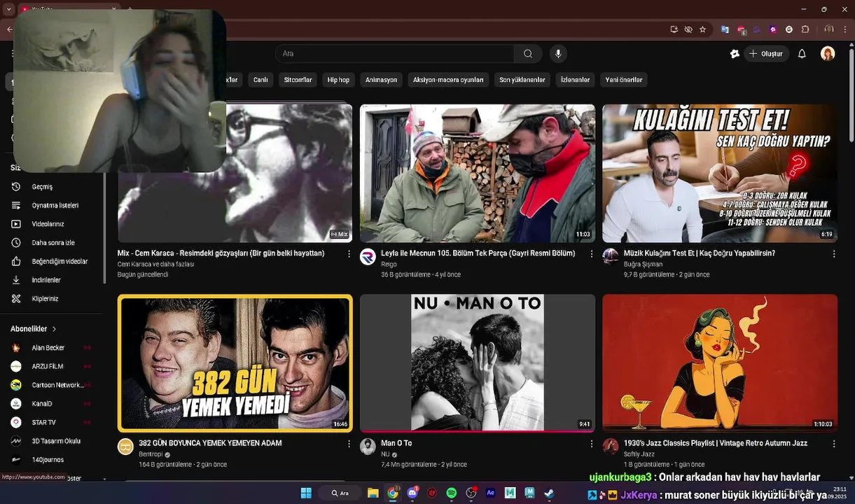Viewport: 855px width, 504px height.
Task: Expand the Abonelikler section chevron
Action: 54,329
